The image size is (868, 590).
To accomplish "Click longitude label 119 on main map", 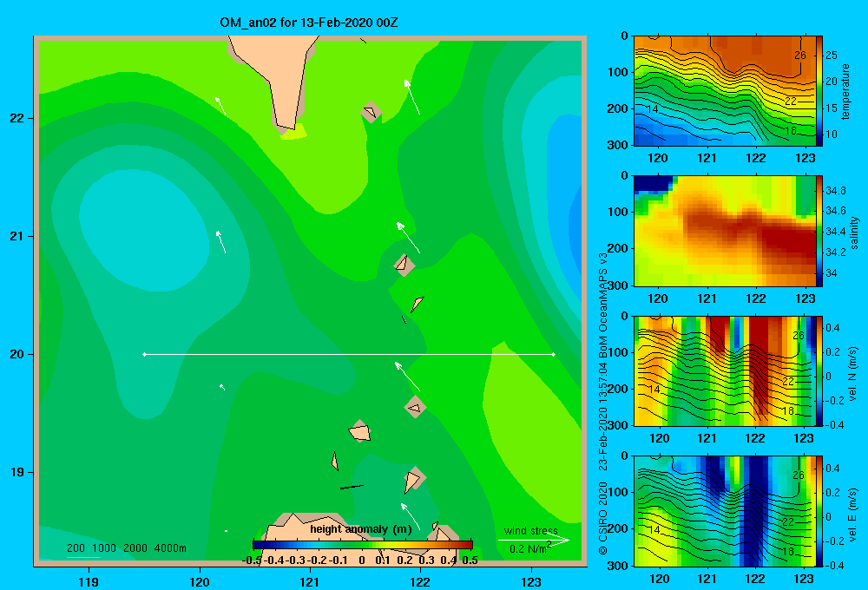I will 89,581.
